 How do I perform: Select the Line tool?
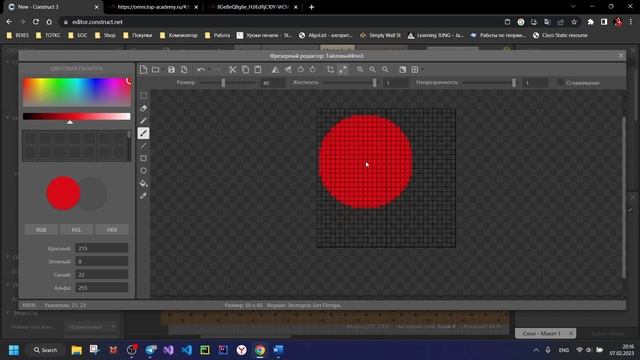click(x=143, y=146)
